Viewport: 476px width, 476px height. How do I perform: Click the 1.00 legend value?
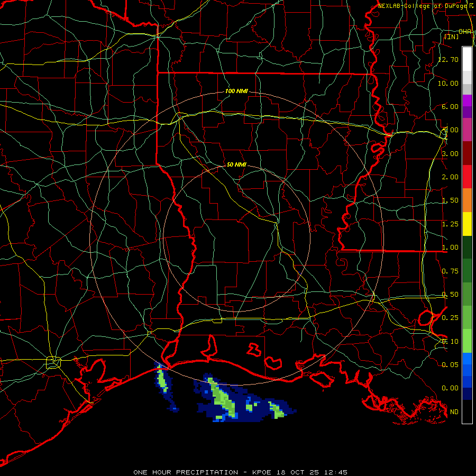coord(450,248)
